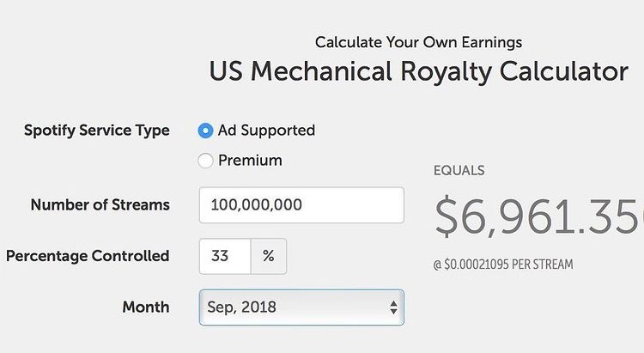644x353 pixels.
Task: Click the Ad Supported option label text
Action: coord(266,131)
